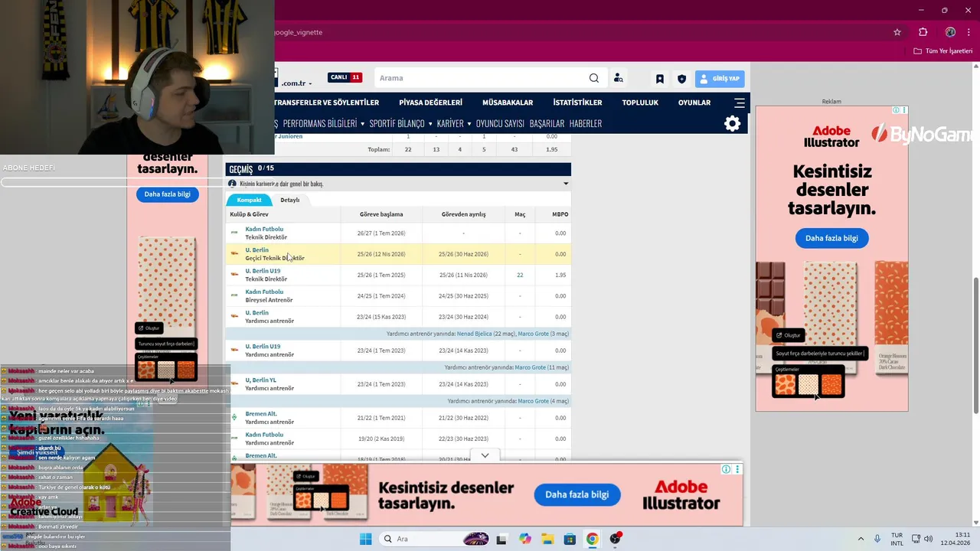Open the person search icon beside search box
The image size is (980, 551).
[619, 78]
